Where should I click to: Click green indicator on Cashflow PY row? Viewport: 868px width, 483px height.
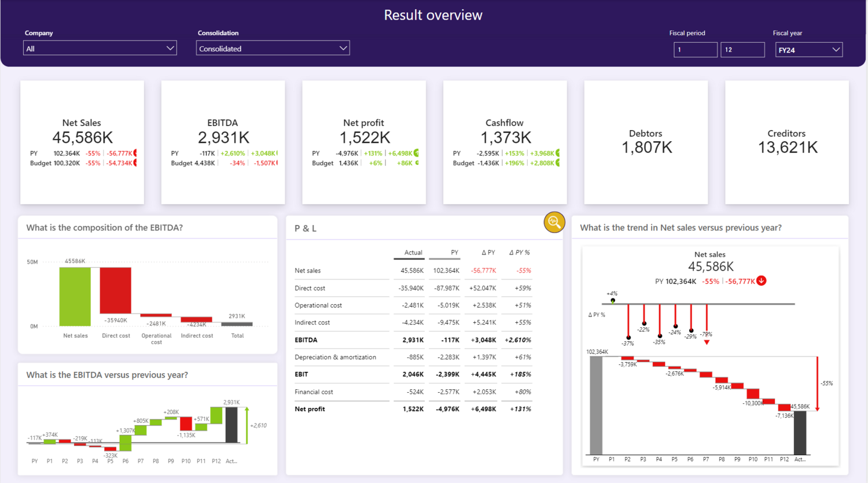point(557,153)
